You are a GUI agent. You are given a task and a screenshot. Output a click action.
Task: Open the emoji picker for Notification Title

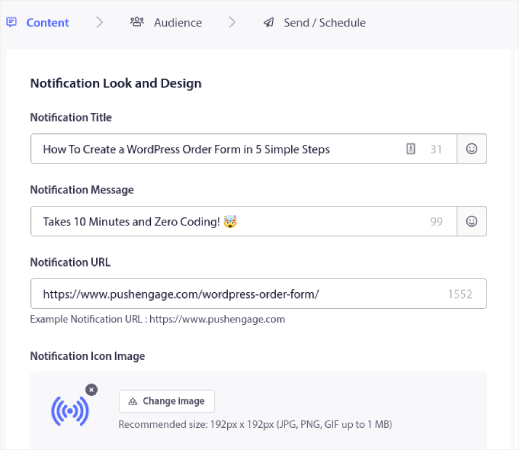click(x=471, y=149)
